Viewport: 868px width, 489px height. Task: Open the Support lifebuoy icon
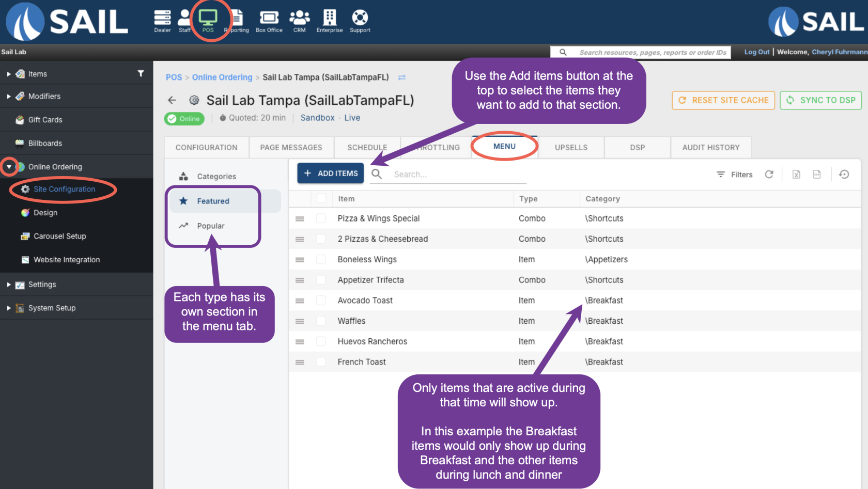click(x=360, y=18)
